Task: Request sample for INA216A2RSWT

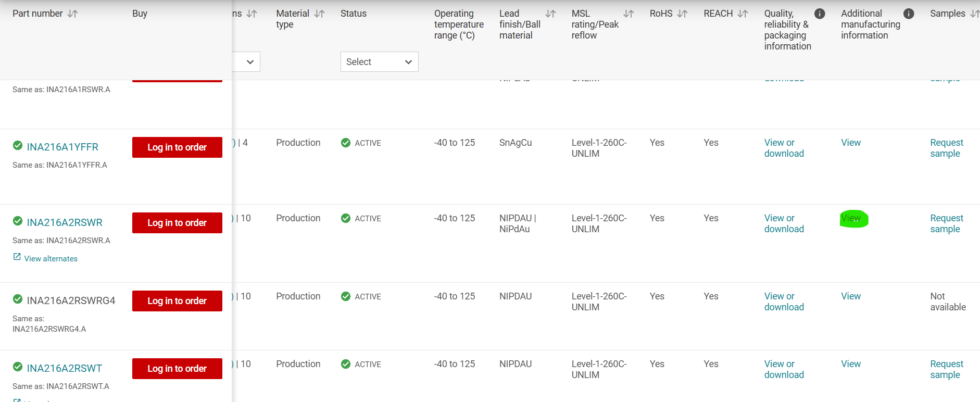Action: 947,370
